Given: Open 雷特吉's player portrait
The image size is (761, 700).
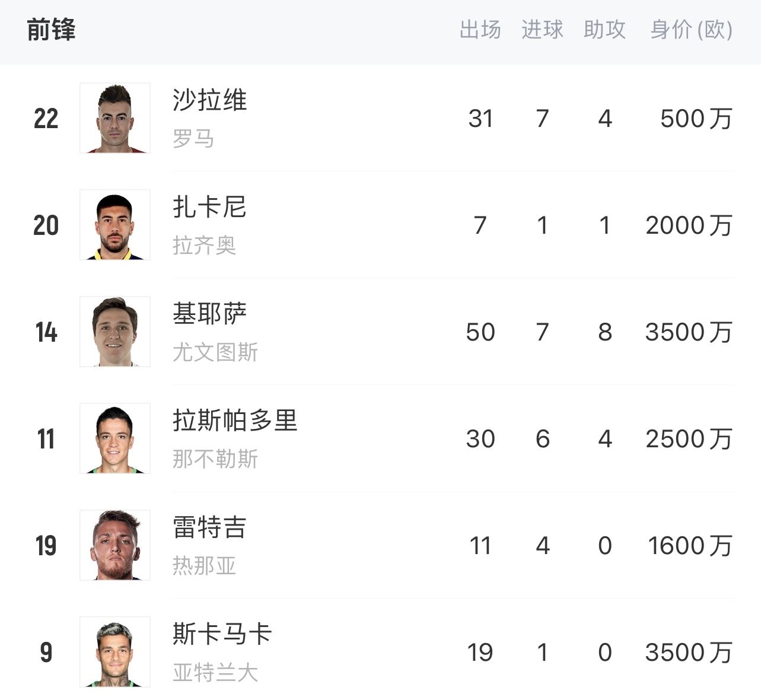Looking at the screenshot, I should coord(114,545).
